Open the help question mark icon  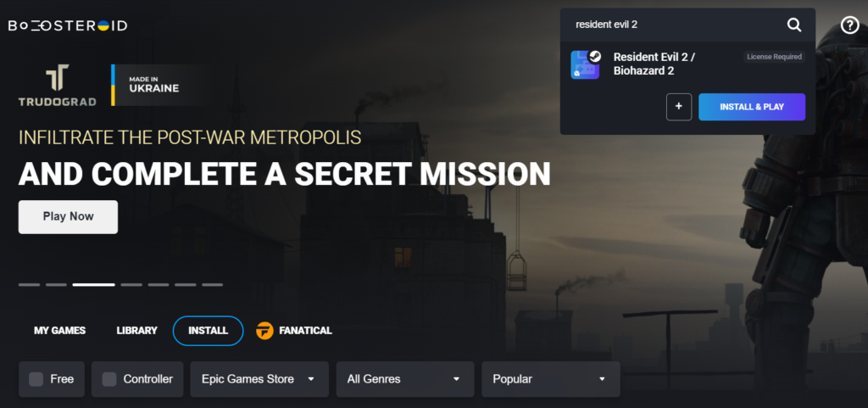click(849, 25)
